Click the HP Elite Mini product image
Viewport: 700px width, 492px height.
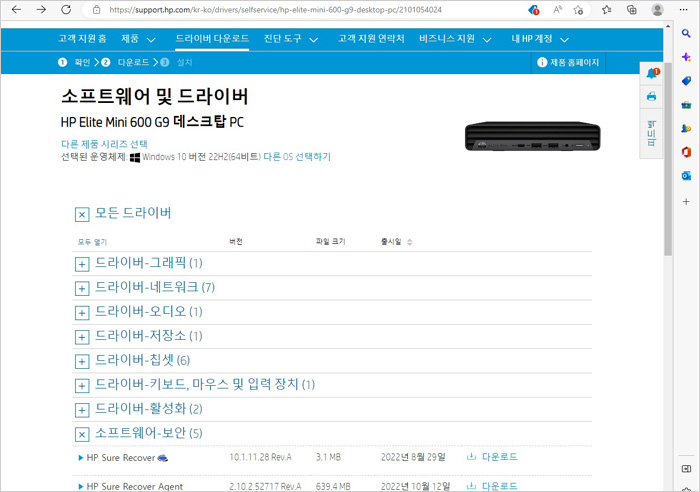(x=533, y=136)
